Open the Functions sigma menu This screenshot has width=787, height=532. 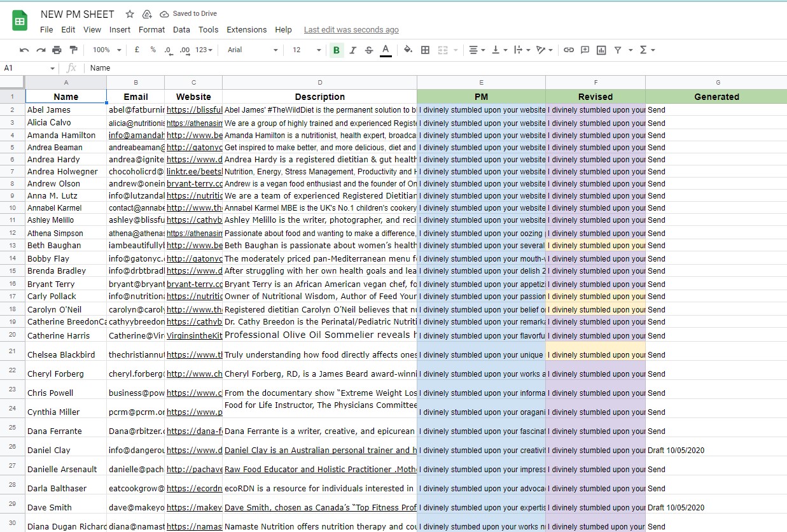coord(647,50)
